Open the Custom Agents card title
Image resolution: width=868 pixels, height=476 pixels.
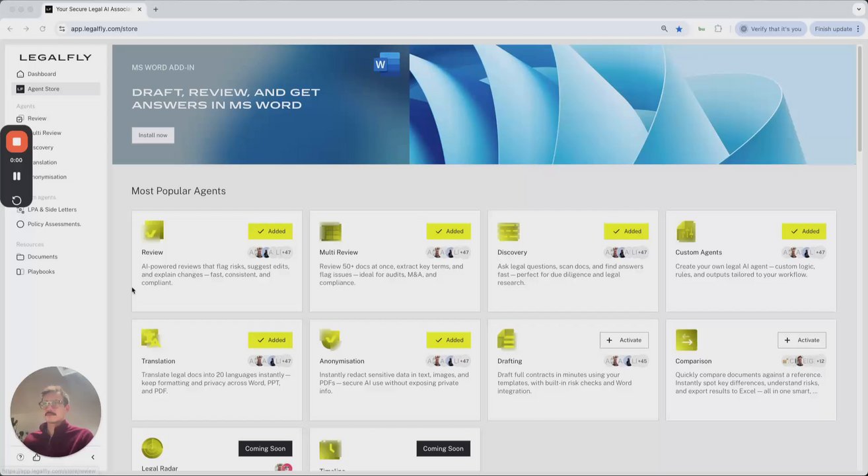(698, 253)
